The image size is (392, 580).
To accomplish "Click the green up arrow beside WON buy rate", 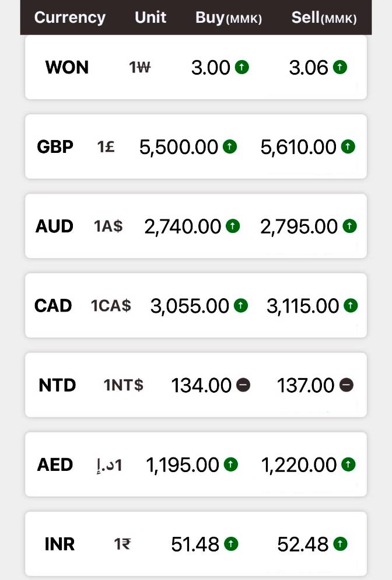I will tap(242, 67).
